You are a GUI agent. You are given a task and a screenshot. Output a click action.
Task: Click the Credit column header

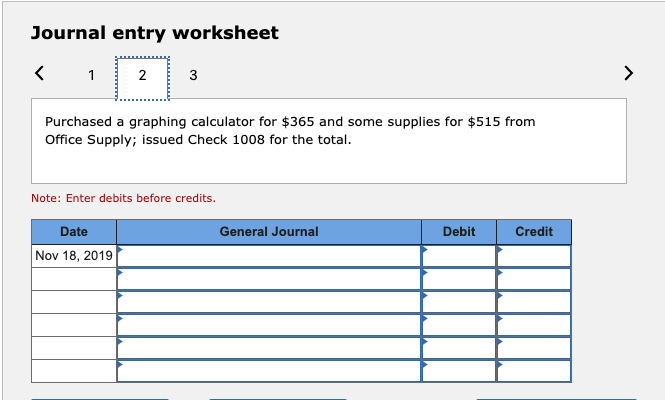point(534,232)
